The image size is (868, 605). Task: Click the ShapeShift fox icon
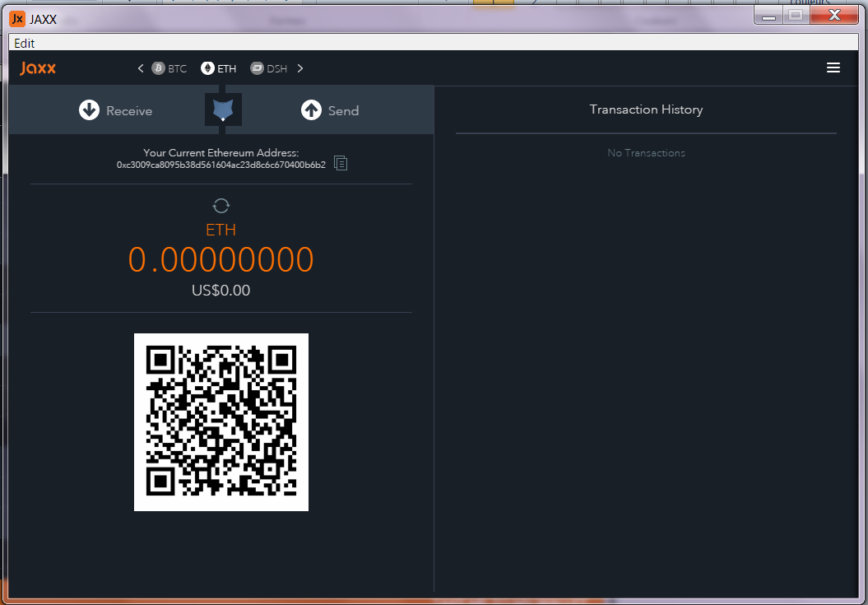[x=223, y=109]
